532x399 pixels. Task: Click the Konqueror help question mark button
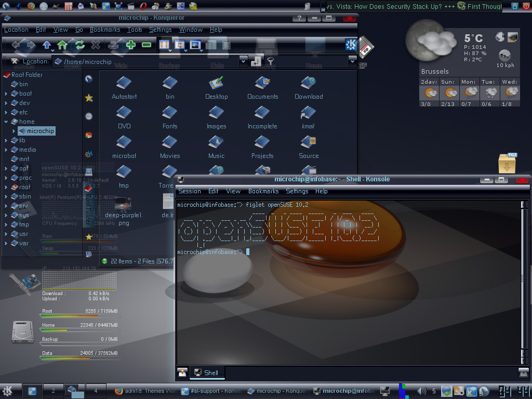pyautogui.click(x=299, y=18)
